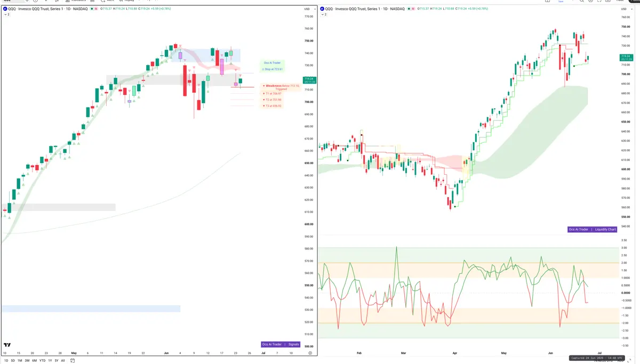Click 3.00 on the oscillator scale
Image resolution: width=640 pixels, height=364 pixels.
(x=624, y=248)
